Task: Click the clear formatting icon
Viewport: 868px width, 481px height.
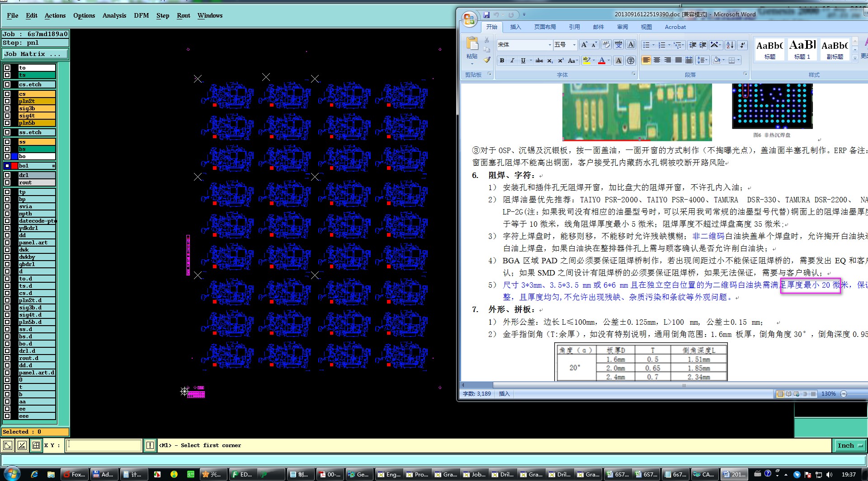Action: tap(606, 44)
